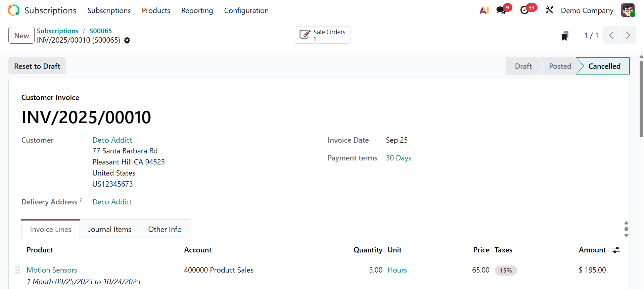This screenshot has height=289, width=644.
Task: Click the page vertical scrollbar
Action: click(x=641, y=99)
